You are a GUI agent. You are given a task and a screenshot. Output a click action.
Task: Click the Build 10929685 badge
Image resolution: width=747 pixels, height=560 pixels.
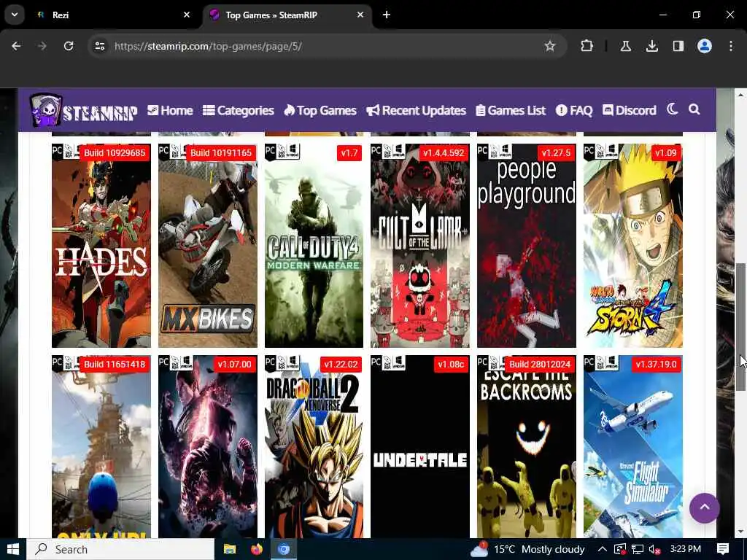[x=115, y=153]
